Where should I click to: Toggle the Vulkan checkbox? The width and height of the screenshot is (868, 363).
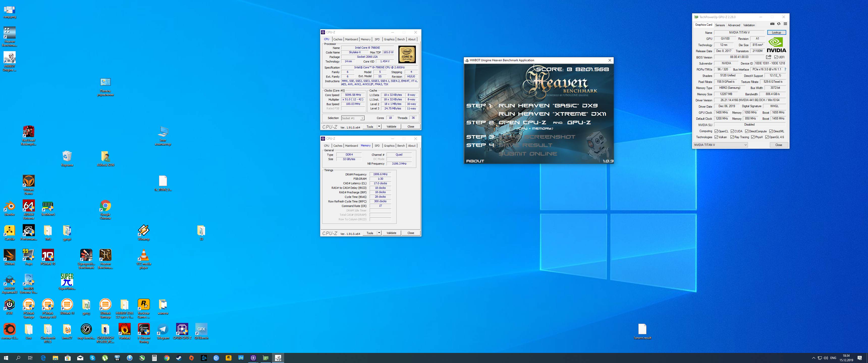(x=716, y=137)
